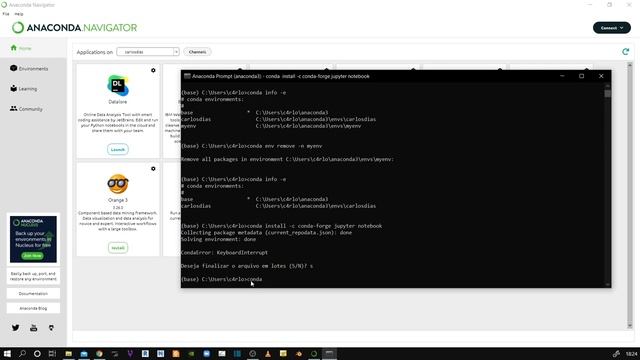Open Anaconda's GitHub page icon
Image resolution: width=640 pixels, height=360 pixels.
[x=51, y=328]
